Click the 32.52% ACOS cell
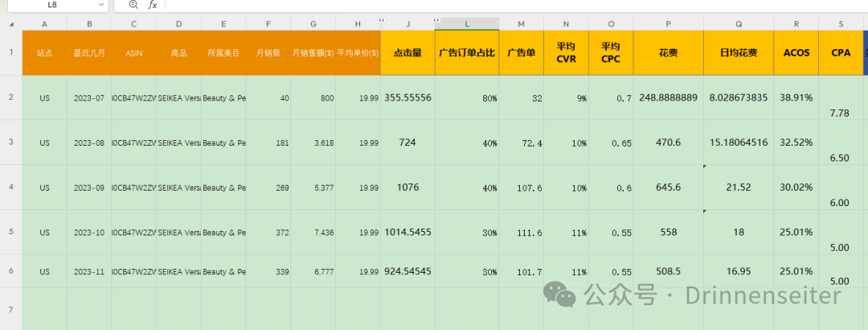This screenshot has height=330, width=868. [x=796, y=142]
